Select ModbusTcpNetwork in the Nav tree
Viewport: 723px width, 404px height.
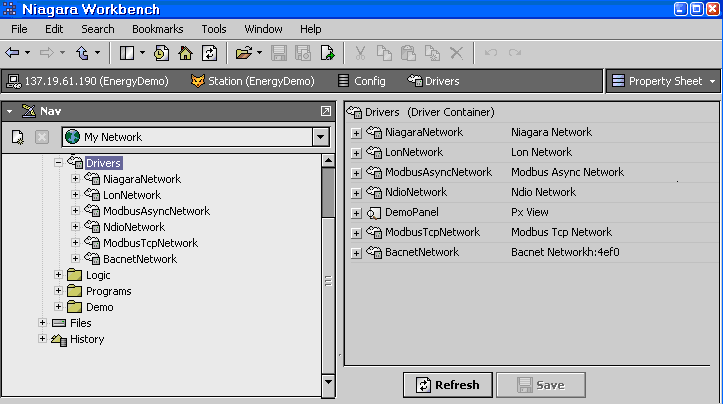click(150, 243)
